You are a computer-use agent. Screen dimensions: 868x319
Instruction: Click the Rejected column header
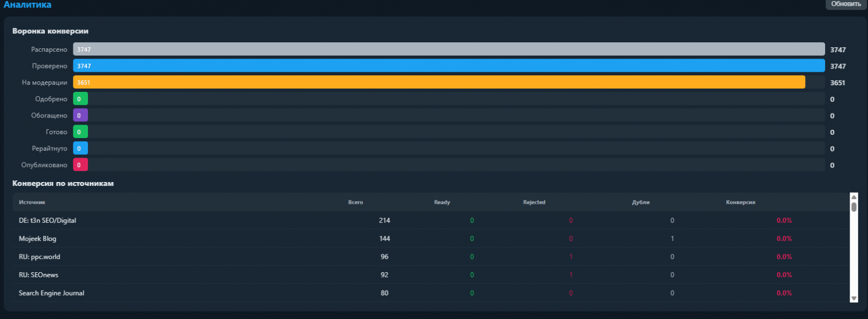click(x=534, y=202)
